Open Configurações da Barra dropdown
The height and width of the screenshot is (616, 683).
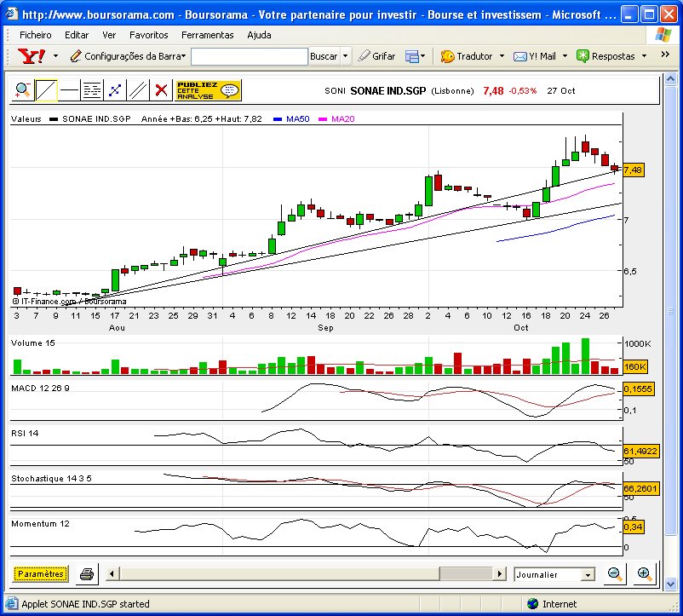pyautogui.click(x=128, y=56)
